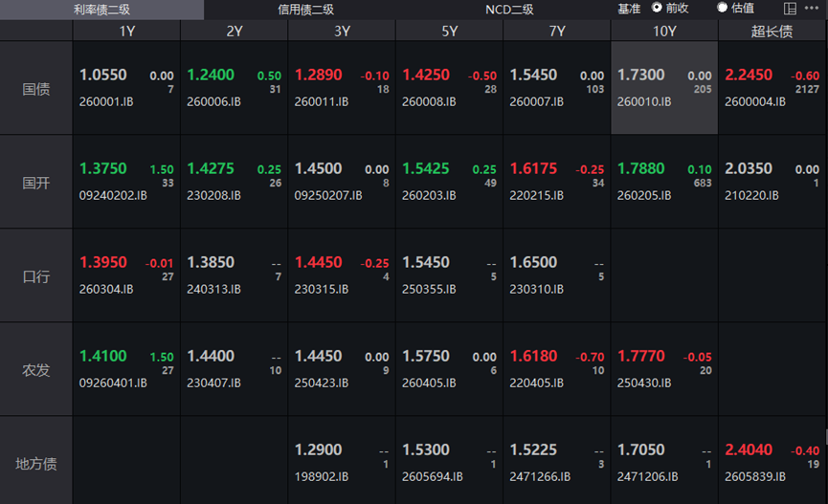
Task: Switch to the 信用债二级 tab
Action: click(305, 10)
